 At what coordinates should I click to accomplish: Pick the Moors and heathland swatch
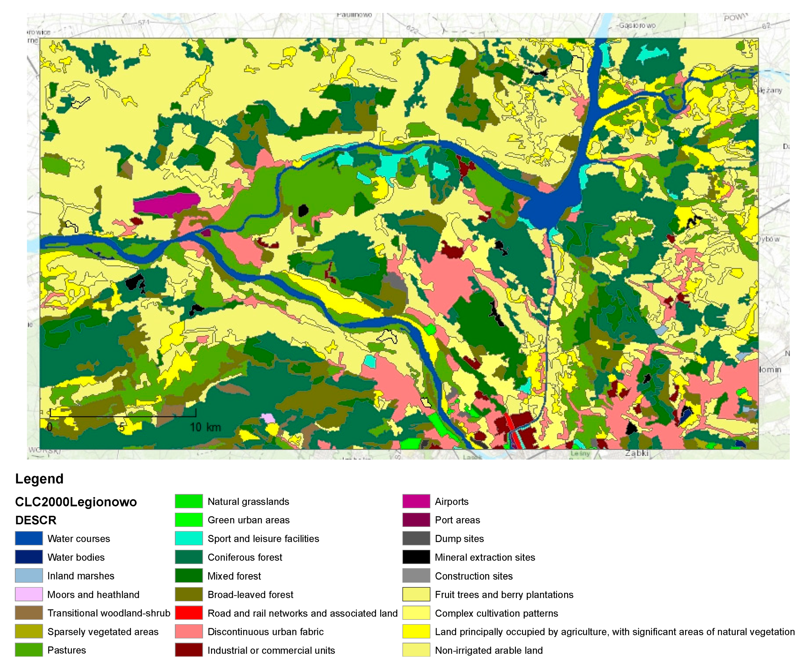29,594
